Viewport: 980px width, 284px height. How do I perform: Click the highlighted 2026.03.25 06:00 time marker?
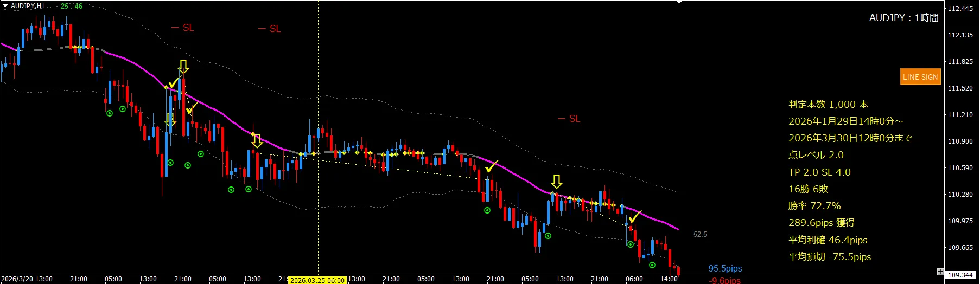[317, 280]
